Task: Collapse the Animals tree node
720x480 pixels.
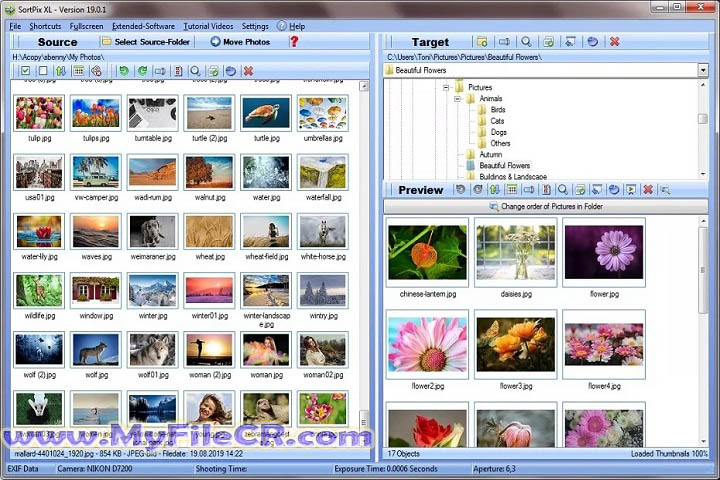Action: pos(457,99)
